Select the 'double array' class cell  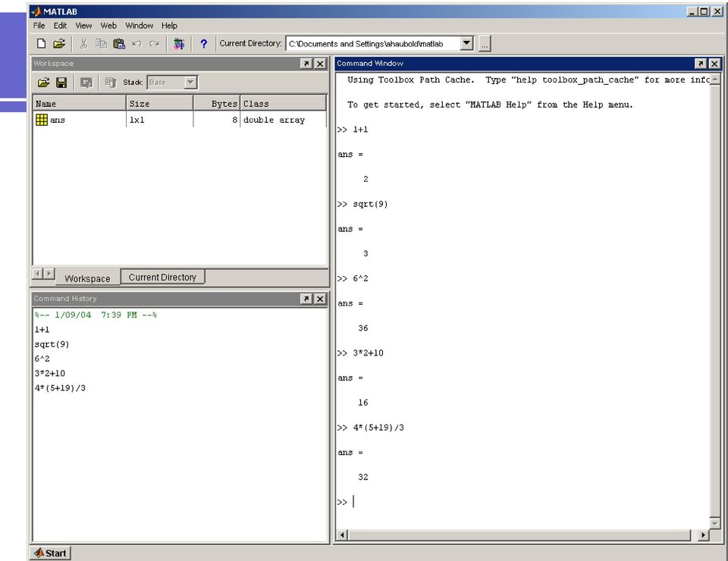pos(274,120)
